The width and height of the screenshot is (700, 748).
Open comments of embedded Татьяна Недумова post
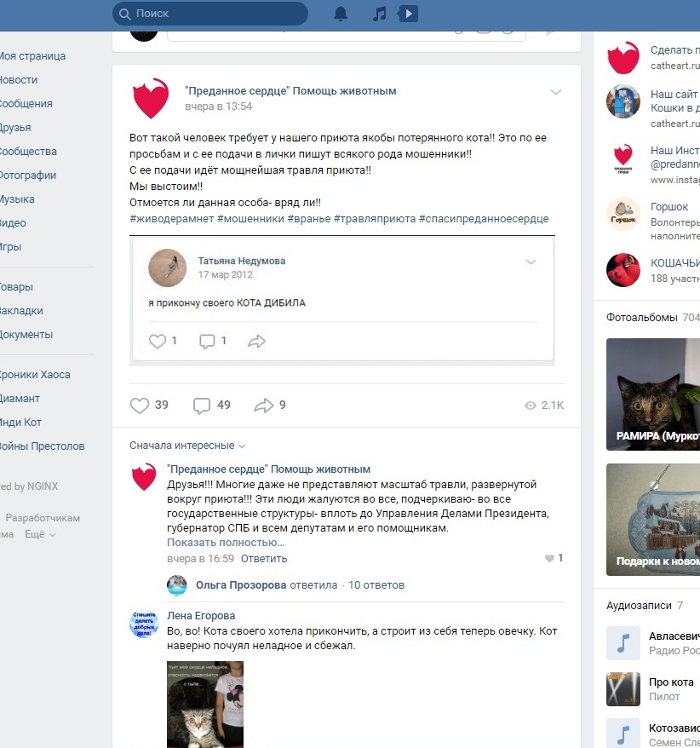[207, 341]
